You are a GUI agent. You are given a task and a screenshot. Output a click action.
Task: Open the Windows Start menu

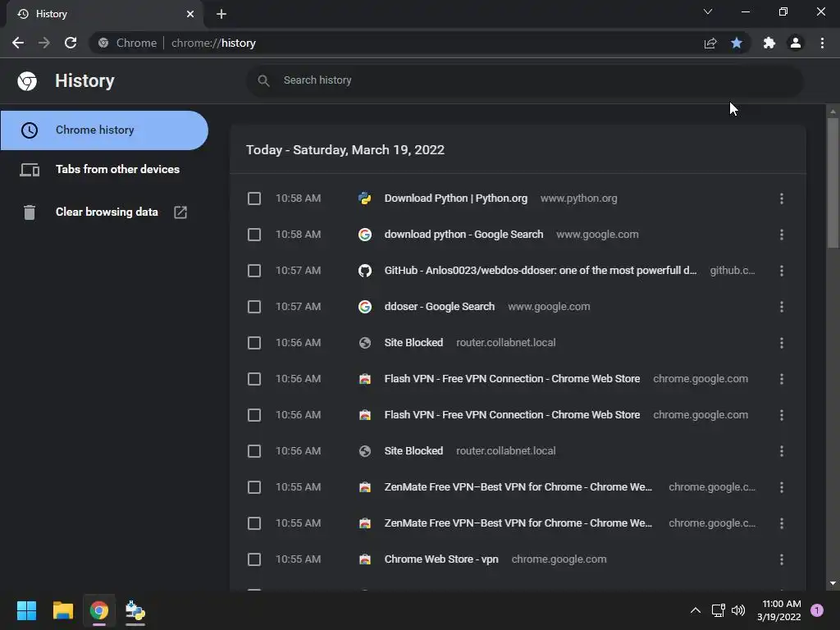point(26,610)
